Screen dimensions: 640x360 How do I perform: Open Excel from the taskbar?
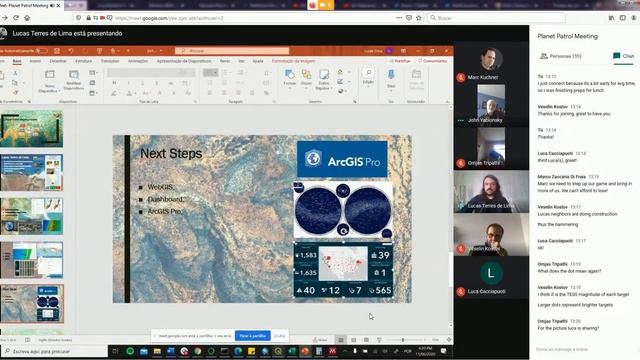pyautogui.click(x=292, y=351)
